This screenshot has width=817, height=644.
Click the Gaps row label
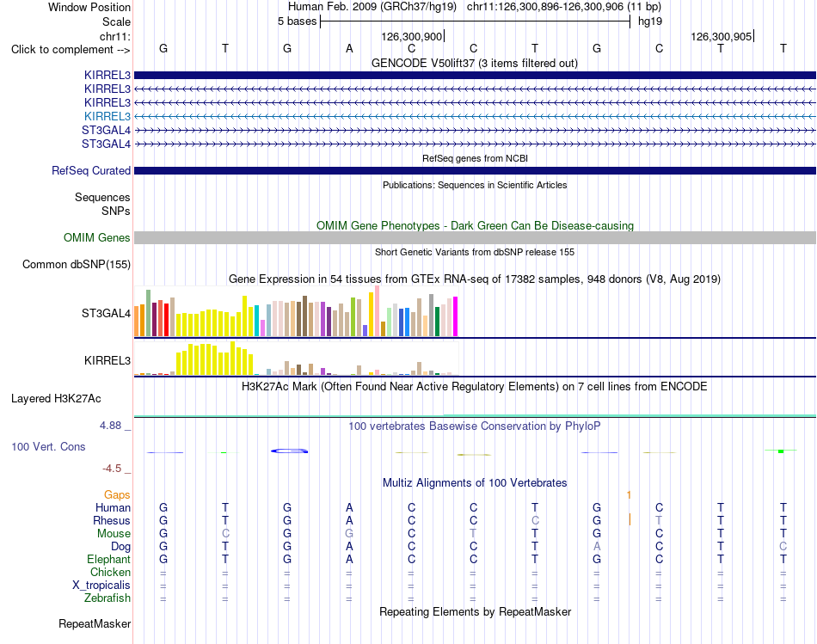(x=117, y=494)
